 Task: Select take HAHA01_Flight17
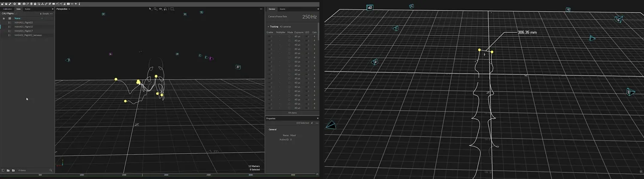24,31
